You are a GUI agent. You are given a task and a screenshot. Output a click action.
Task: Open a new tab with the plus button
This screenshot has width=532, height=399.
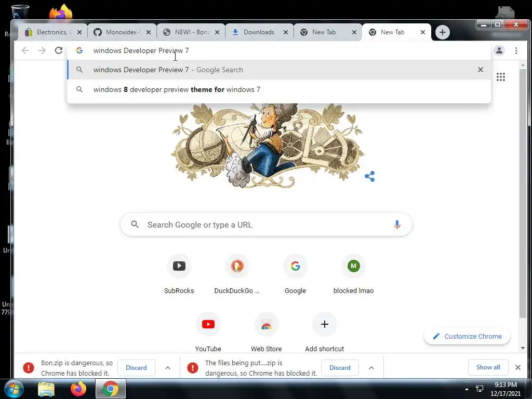(x=443, y=32)
